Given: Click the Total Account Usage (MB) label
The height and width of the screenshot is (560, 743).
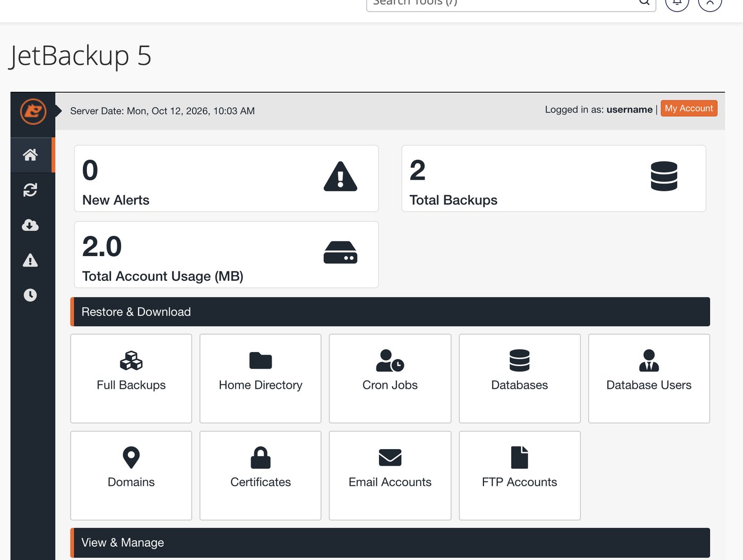Looking at the screenshot, I should [163, 276].
